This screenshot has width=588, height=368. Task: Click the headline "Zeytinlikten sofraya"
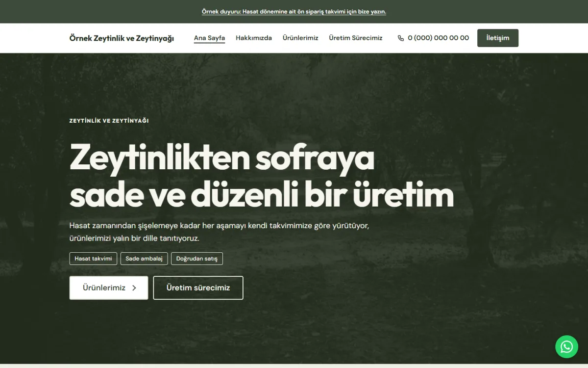coord(222,158)
